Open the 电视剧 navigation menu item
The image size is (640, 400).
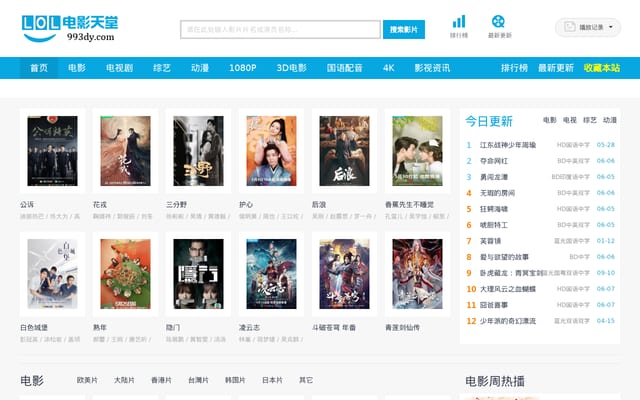point(120,68)
